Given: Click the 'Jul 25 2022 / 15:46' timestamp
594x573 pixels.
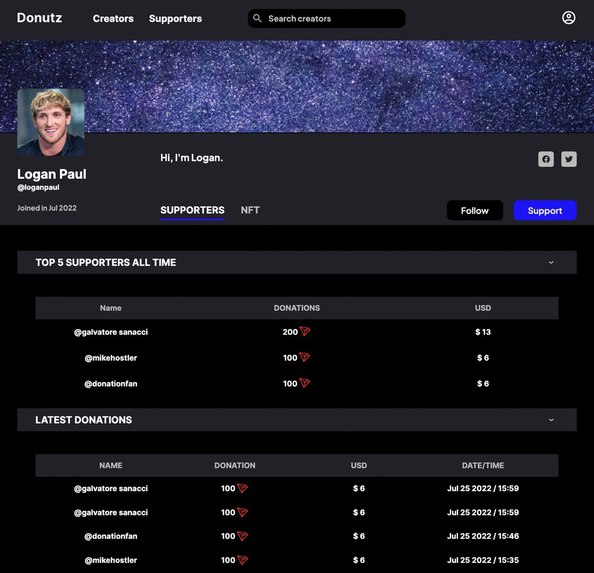Looking at the screenshot, I should click(x=483, y=536).
